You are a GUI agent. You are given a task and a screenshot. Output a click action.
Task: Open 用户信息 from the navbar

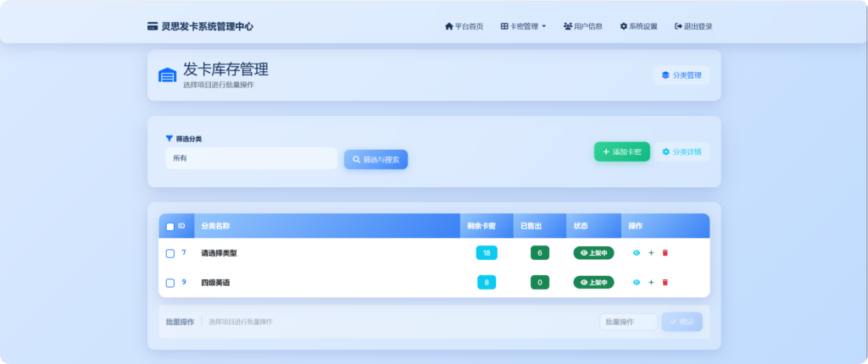pyautogui.click(x=583, y=26)
